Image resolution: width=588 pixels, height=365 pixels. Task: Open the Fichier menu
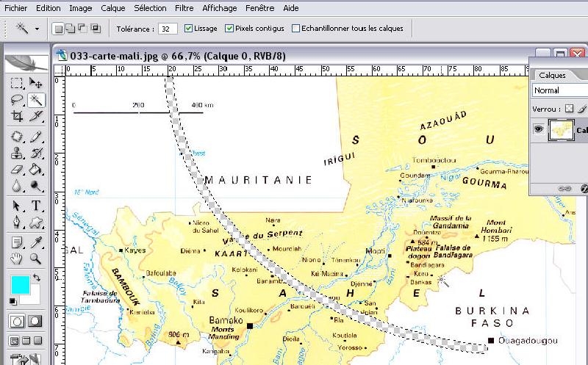click(15, 8)
